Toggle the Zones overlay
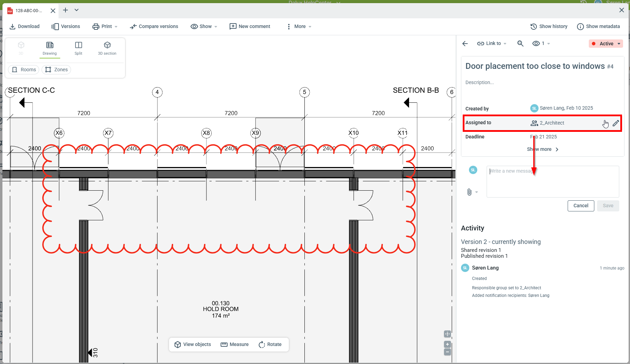The width and height of the screenshot is (630, 364). coord(56,70)
